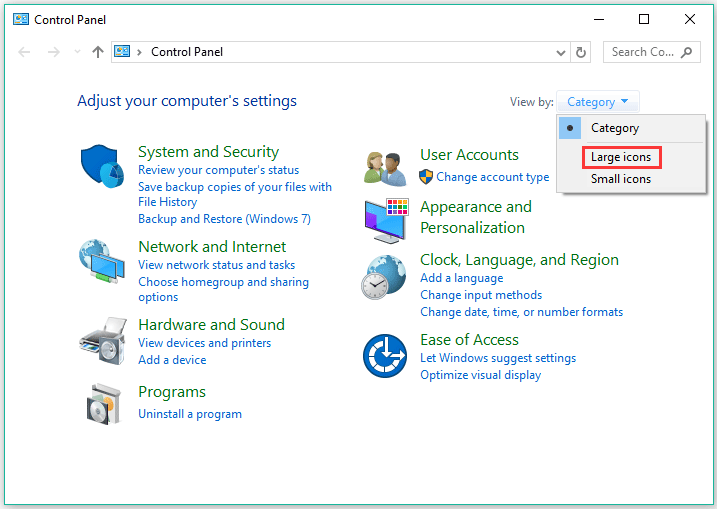Open Appearance and Personalization

[x=476, y=217]
